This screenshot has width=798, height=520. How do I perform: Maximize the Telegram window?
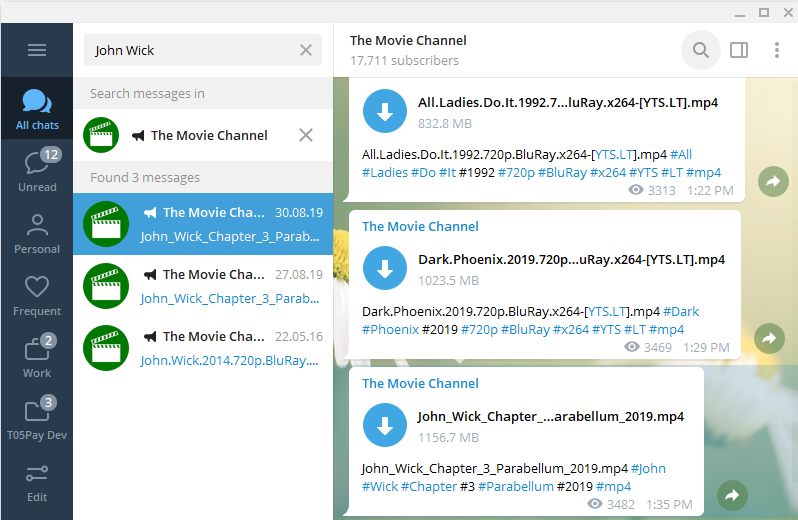764,12
